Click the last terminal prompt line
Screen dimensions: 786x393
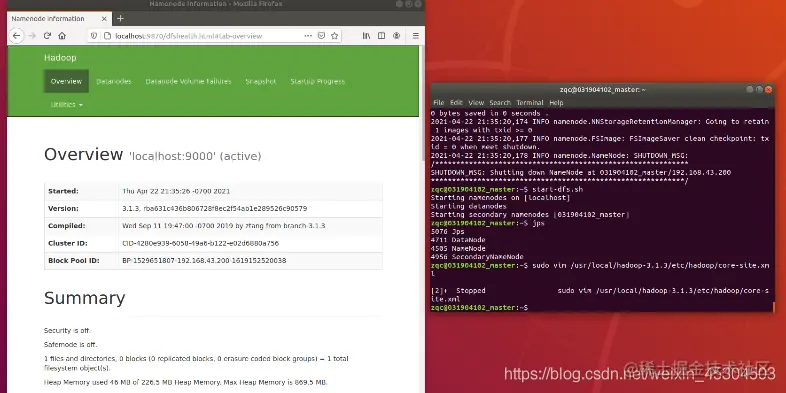(480, 307)
